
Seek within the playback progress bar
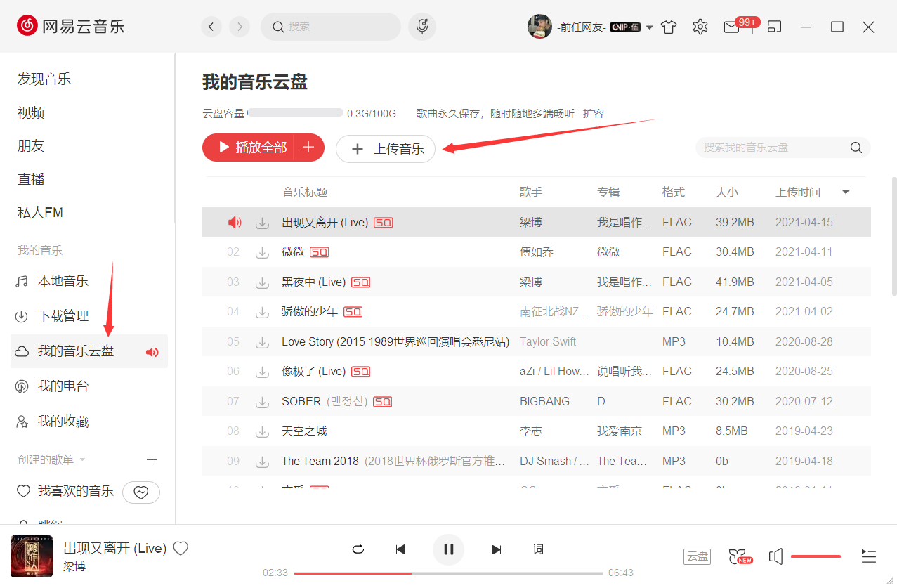pyautogui.click(x=448, y=573)
